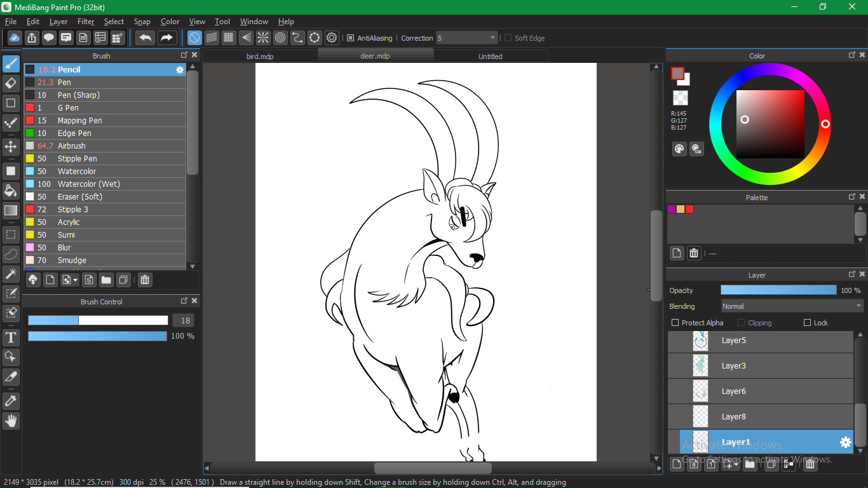Viewport: 868px width, 488px height.
Task: Toggle the AntiAliasing checkbox
Action: point(350,38)
